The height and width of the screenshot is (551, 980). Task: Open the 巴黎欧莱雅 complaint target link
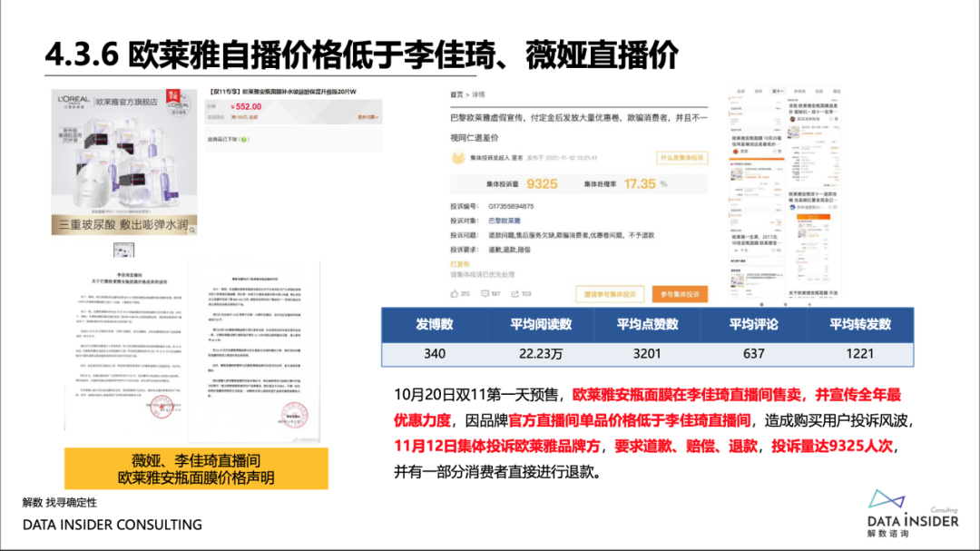coord(504,221)
